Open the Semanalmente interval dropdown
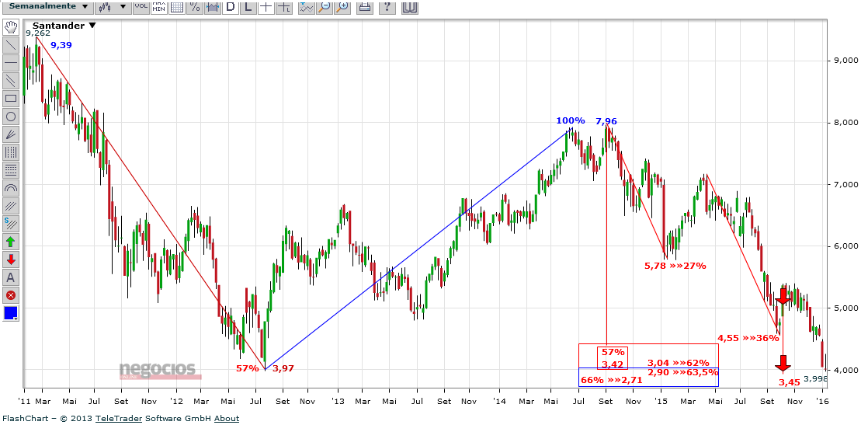The width and height of the screenshot is (868, 425). click(47, 6)
